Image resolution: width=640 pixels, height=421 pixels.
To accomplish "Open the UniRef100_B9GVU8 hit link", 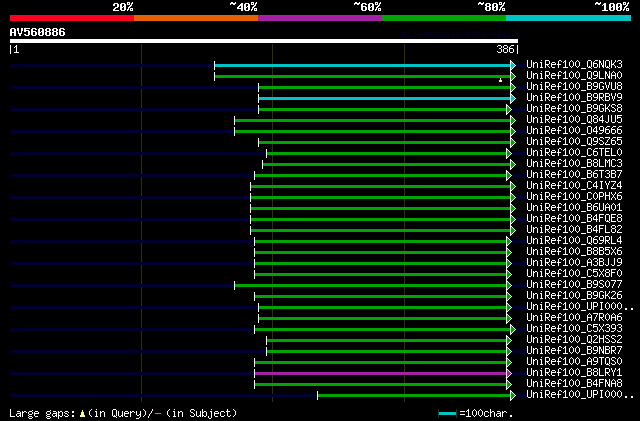I will 574,87.
